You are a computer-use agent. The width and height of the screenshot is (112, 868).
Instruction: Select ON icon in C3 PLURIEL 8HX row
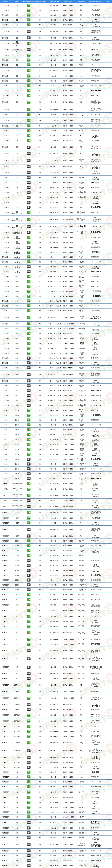click(x=29, y=247)
